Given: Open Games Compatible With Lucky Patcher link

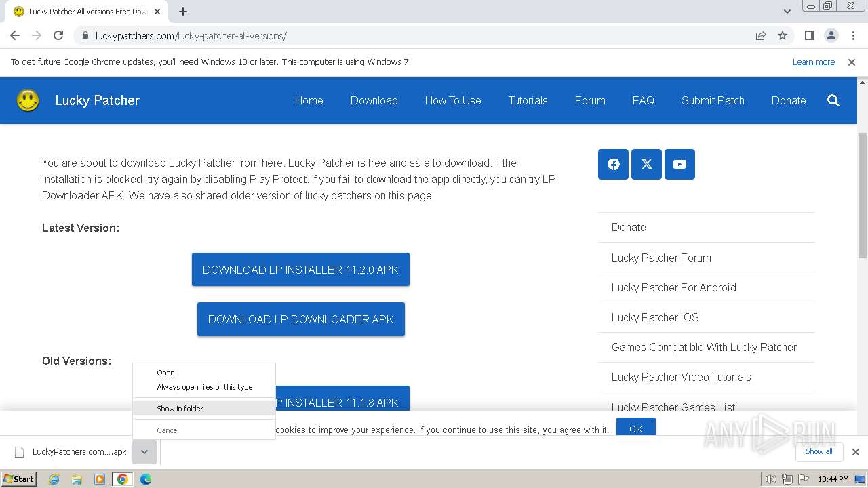Looking at the screenshot, I should coord(704,347).
